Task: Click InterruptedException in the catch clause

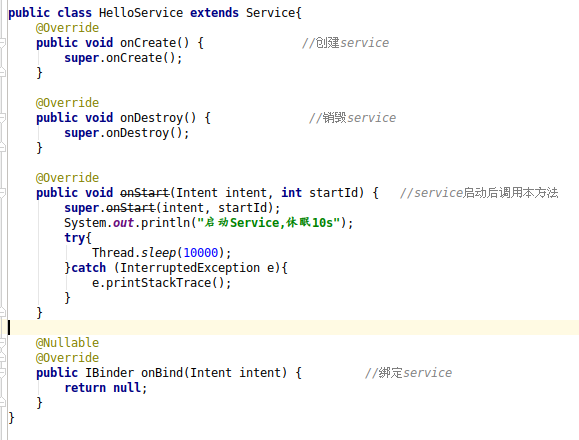Action: coord(190,268)
